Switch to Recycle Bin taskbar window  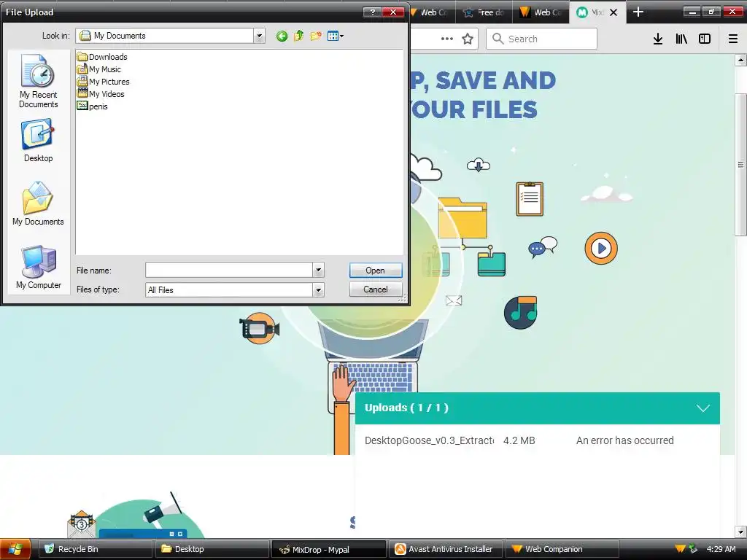[95, 549]
